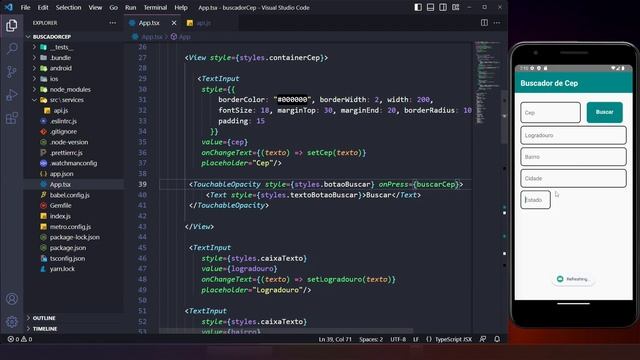This screenshot has height=360, width=640.
Task: Click Ln 39, Col 71 in status bar
Action: pyautogui.click(x=335, y=339)
